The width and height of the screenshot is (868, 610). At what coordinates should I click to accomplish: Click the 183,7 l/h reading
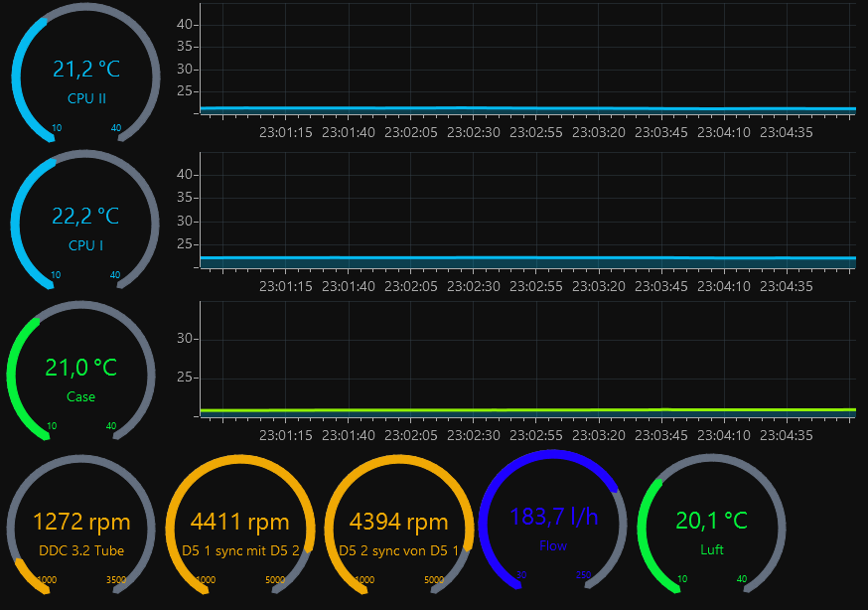coord(553,517)
